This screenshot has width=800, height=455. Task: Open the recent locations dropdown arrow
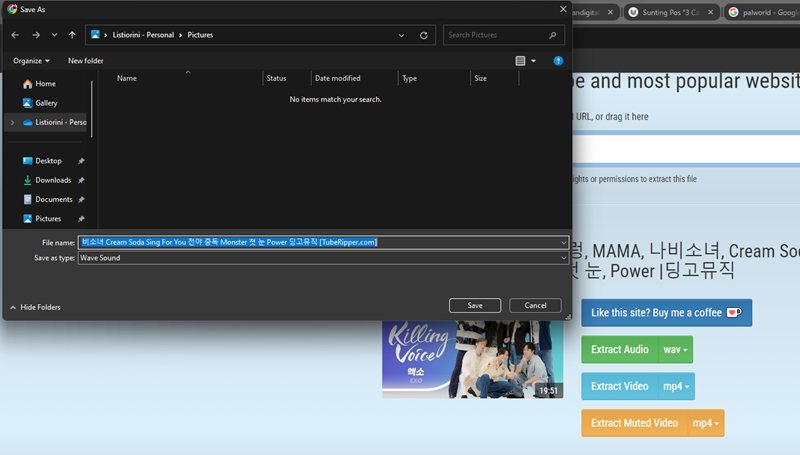click(x=54, y=35)
